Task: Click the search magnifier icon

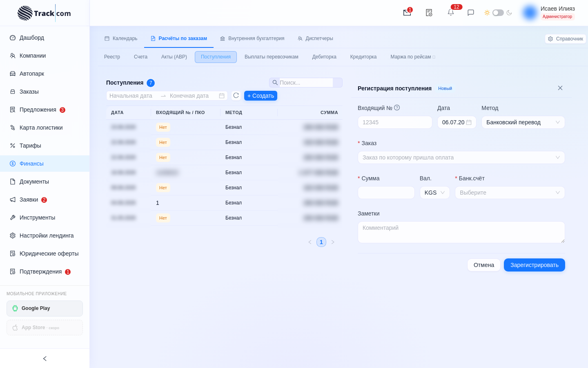Action: [x=275, y=83]
